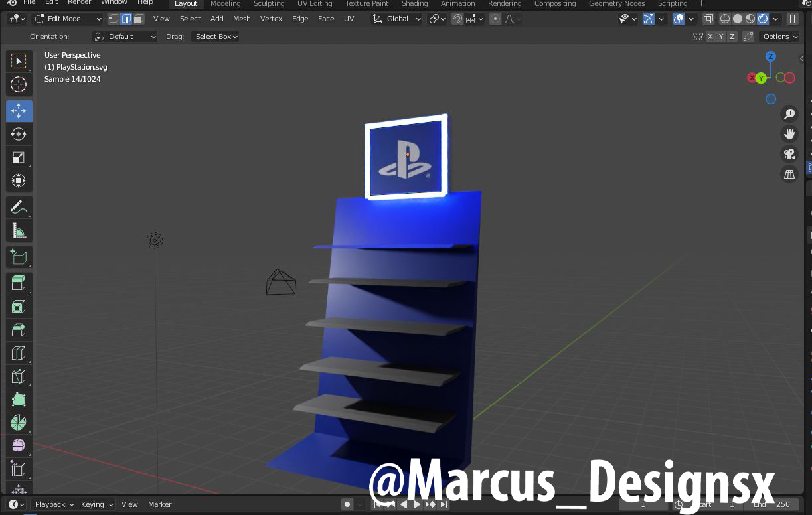Activate the Transform tool
This screenshot has width=812, height=515.
[19, 181]
